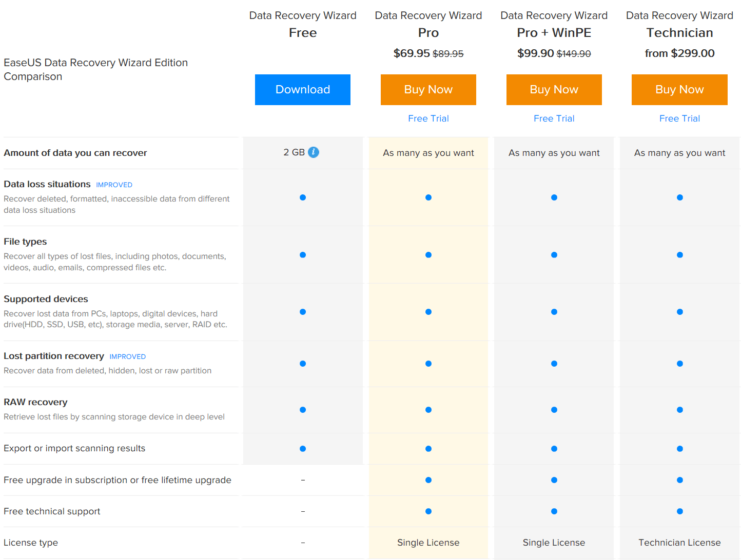Click the info icon next to 2 GB
Image resolution: width=741 pixels, height=560 pixels.
314,152
